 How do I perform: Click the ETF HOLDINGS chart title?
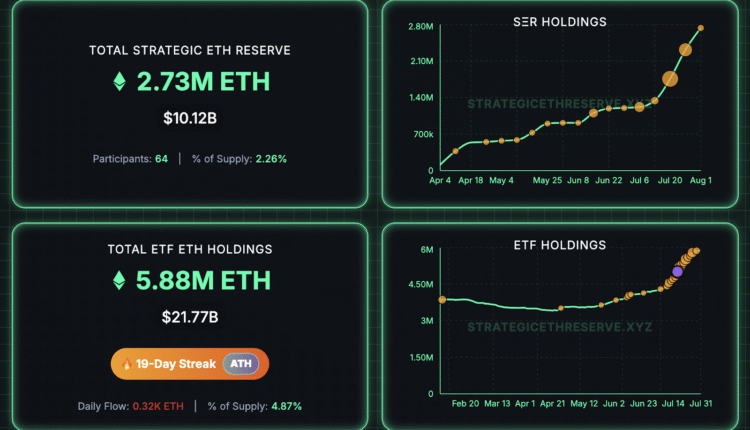[558, 245]
